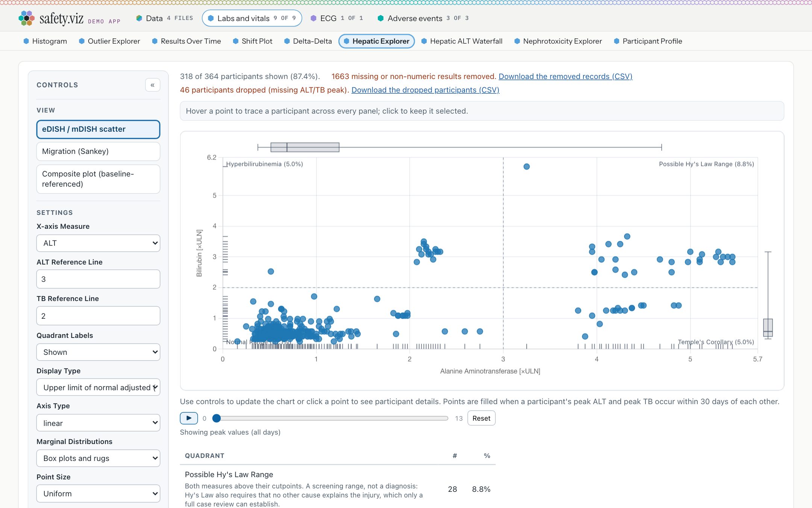The height and width of the screenshot is (508, 812).
Task: Open the Shift Plot tab
Action: point(253,41)
